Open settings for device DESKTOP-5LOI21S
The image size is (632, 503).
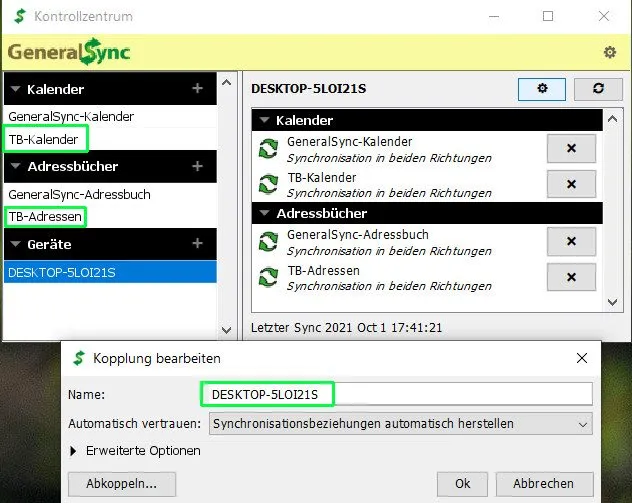click(542, 89)
